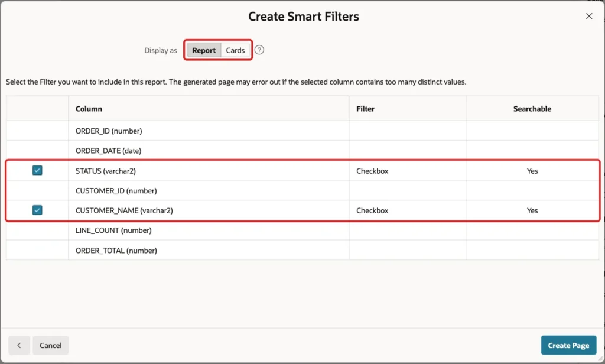Go back with the left chevron button

[x=19, y=345]
